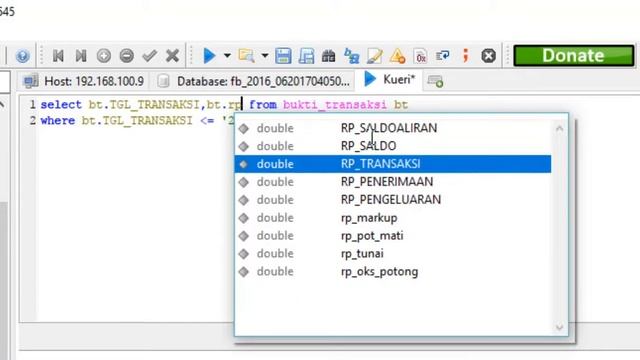The image size is (640, 360).
Task: Click the 0x binary display icon
Action: tap(420, 56)
